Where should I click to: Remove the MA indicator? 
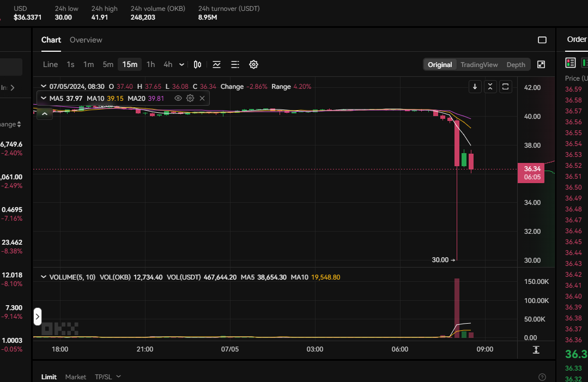(x=202, y=98)
